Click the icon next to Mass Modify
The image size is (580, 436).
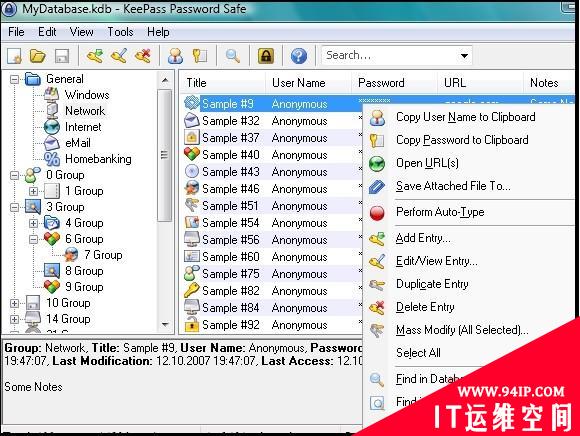(377, 330)
